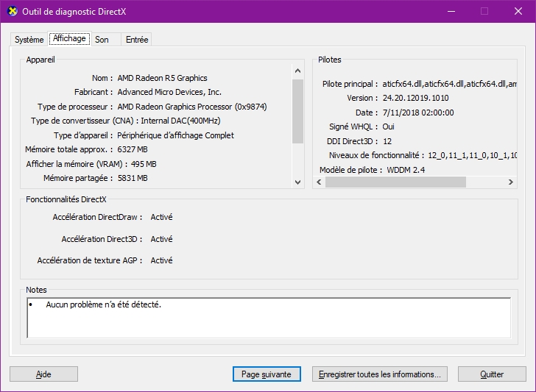Click 'Activé' next to Accélération DirectDraw
536x392 pixels.
point(162,217)
